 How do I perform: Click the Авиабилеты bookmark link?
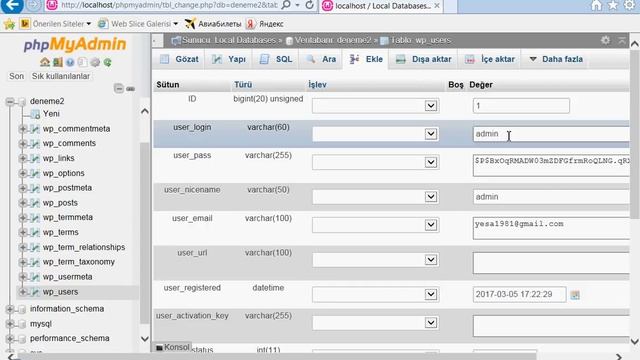[x=213, y=24]
